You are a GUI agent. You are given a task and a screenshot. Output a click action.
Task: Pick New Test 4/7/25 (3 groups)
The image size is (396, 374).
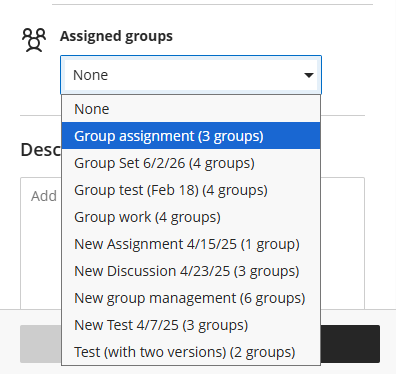pyautogui.click(x=191, y=325)
